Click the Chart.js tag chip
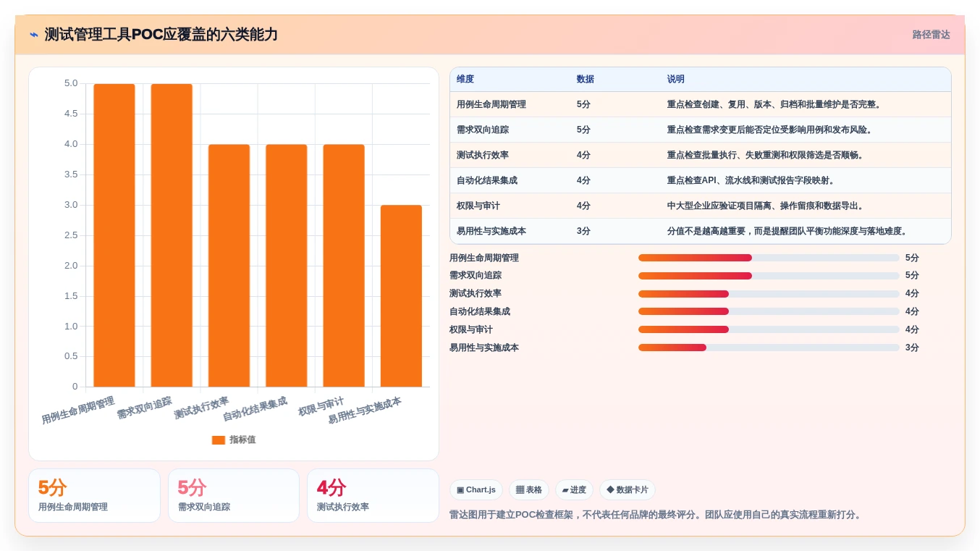This screenshot has width=980, height=551. (x=476, y=490)
